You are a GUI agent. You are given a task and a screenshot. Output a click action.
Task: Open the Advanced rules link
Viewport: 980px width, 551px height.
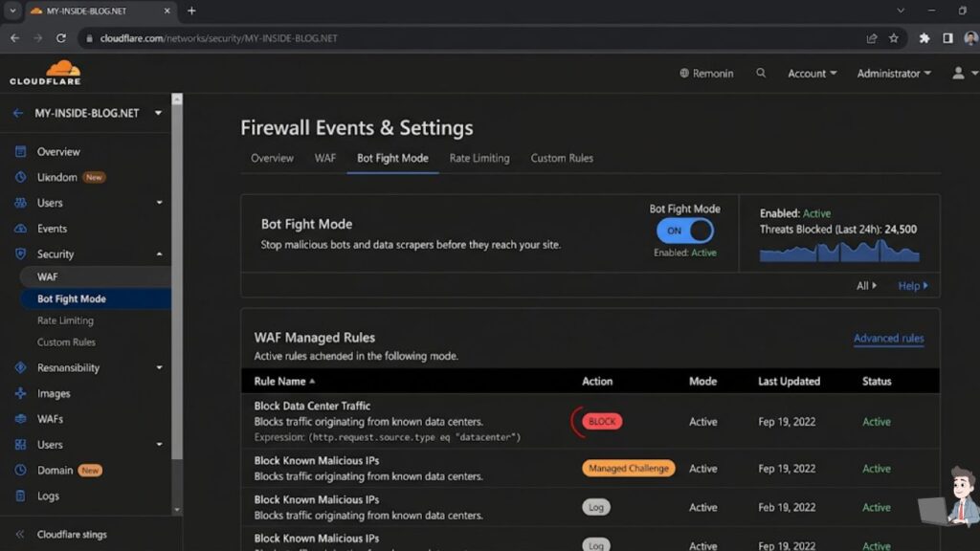888,338
